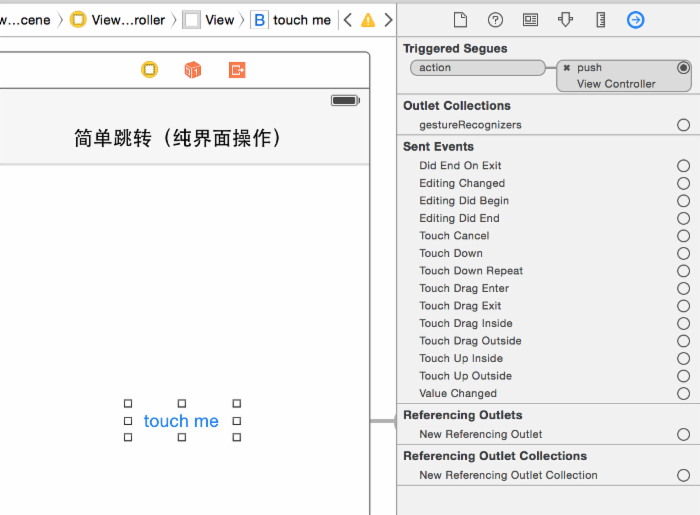Select the orange First Responder cube icon
This screenshot has height=515, width=700.
(193, 69)
